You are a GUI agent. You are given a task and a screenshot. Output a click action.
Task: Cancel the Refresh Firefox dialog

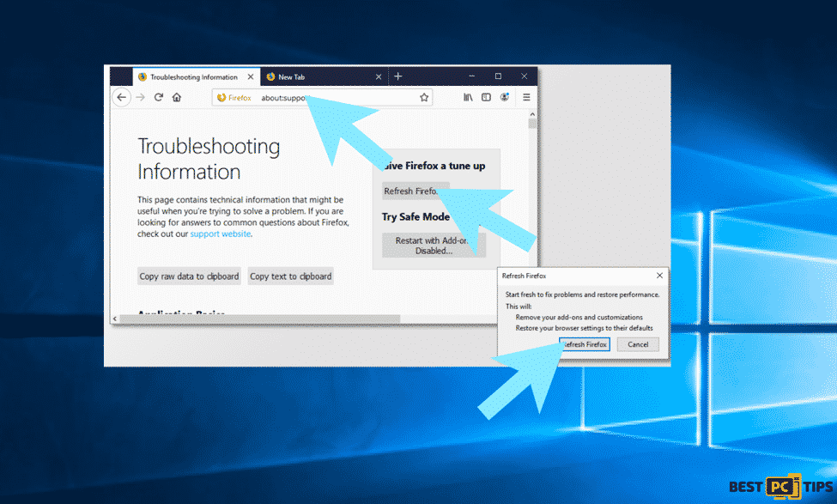coord(638,344)
